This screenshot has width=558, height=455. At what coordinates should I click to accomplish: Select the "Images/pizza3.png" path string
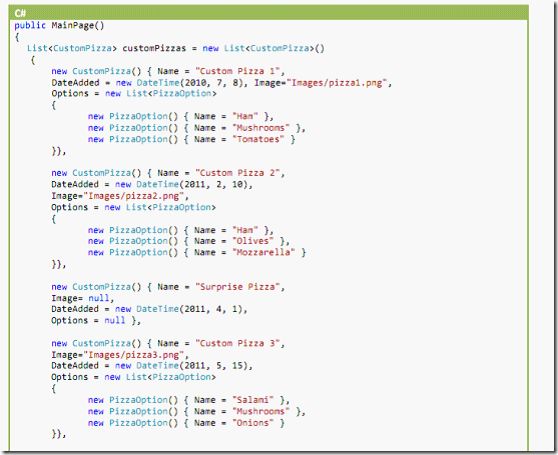(133, 355)
